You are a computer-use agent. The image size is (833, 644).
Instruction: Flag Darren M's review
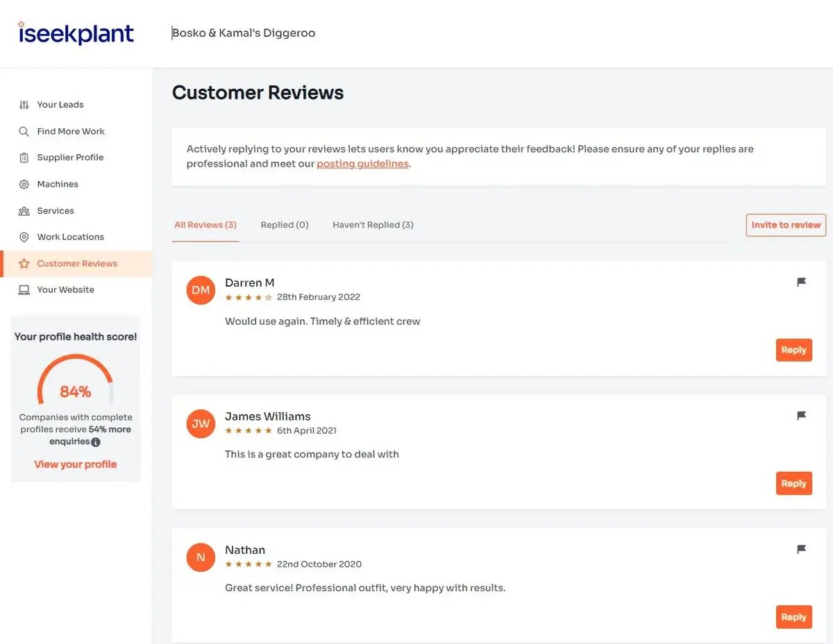[x=801, y=282]
